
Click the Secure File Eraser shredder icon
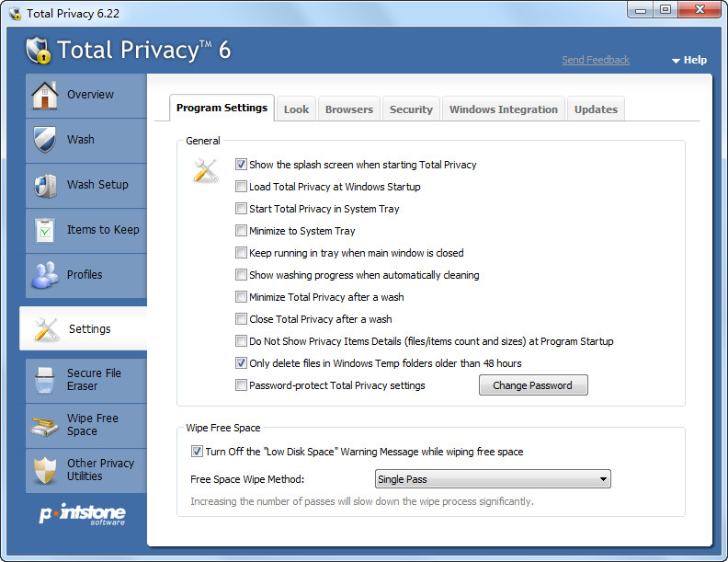(45, 380)
